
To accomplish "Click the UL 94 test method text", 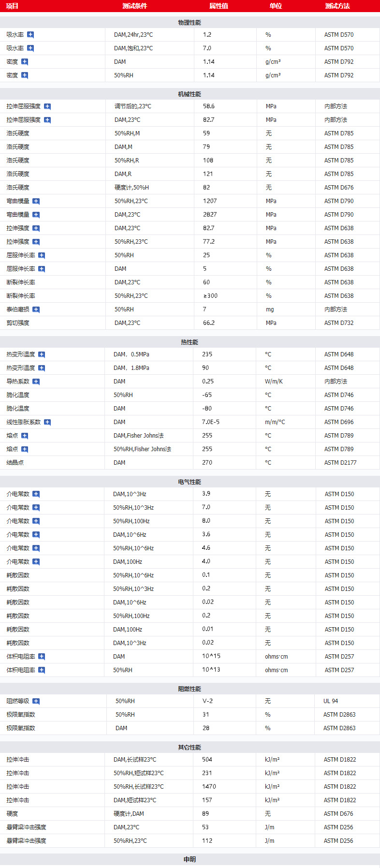I will click(x=331, y=701).
